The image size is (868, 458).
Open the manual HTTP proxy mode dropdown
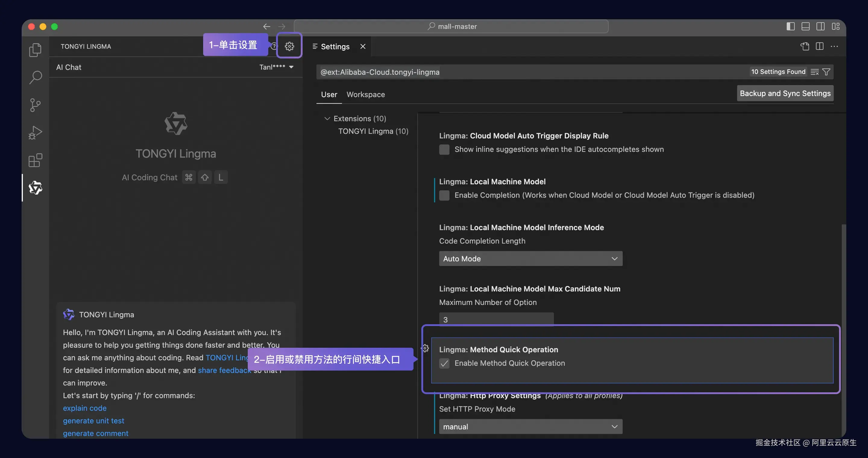tap(530, 427)
